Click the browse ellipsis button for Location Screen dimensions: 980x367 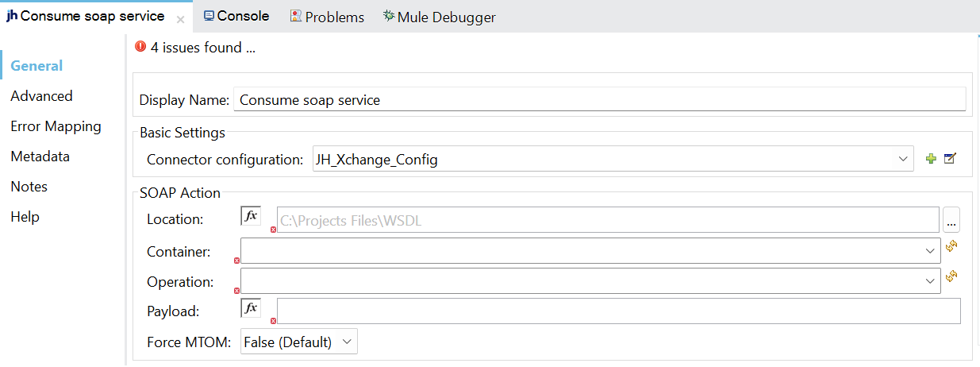click(951, 221)
